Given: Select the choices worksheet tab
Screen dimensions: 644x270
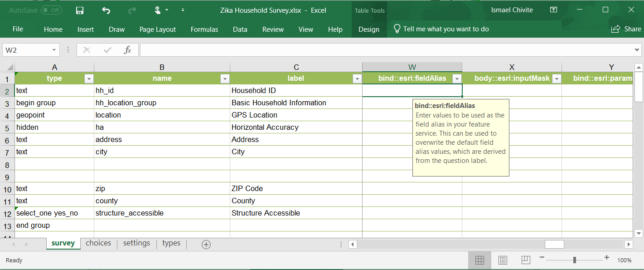Looking at the screenshot, I should click(x=98, y=243).
